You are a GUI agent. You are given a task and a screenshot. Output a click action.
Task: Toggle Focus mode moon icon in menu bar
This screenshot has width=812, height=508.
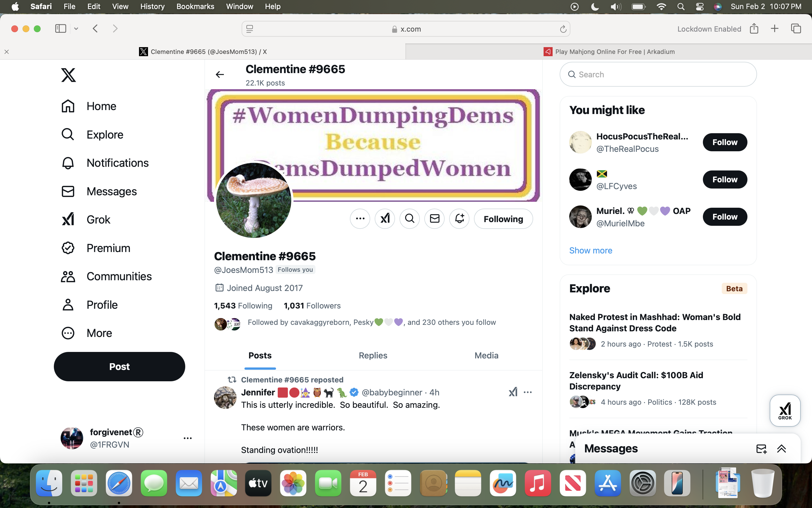pyautogui.click(x=595, y=7)
